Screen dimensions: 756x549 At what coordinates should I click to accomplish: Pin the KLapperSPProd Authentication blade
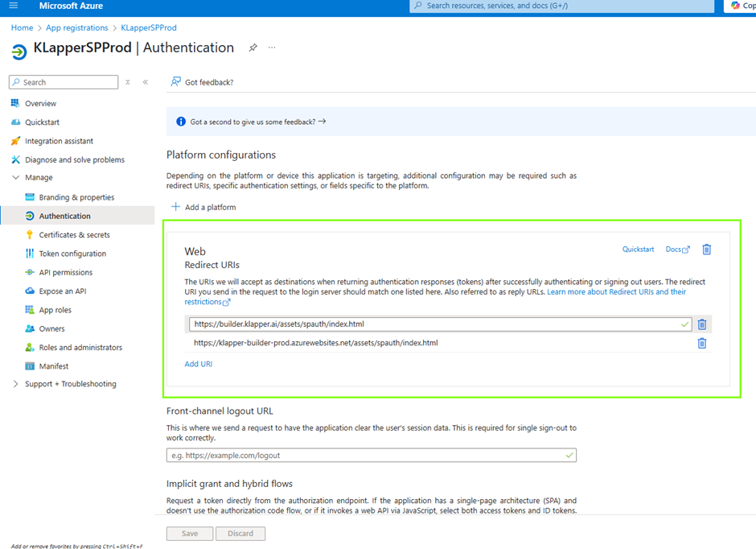253,47
